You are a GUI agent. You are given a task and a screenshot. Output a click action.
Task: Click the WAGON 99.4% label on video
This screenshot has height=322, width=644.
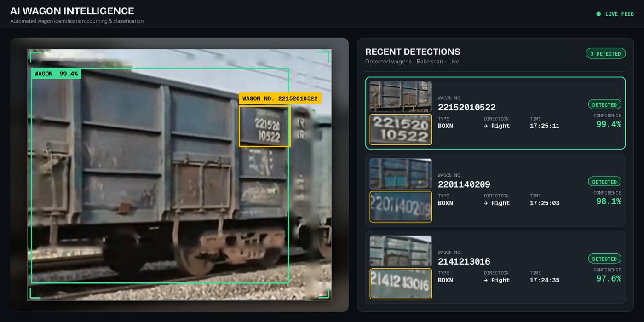coord(56,74)
